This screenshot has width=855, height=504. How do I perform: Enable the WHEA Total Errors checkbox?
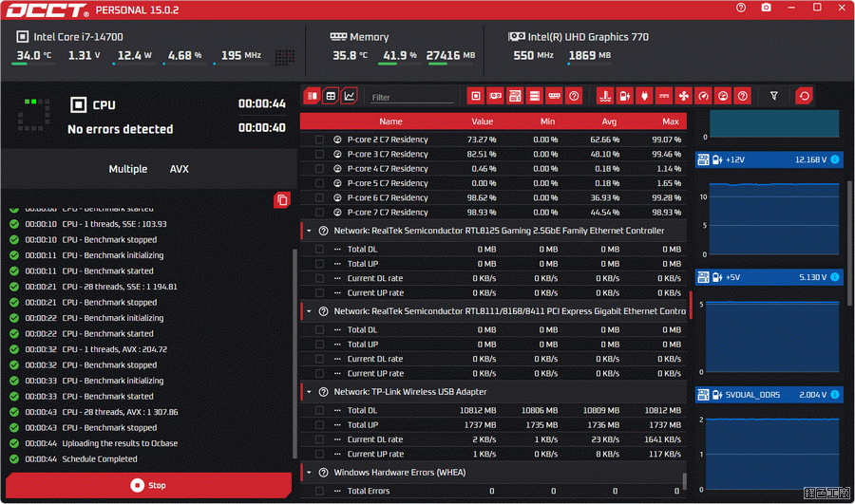point(319,492)
